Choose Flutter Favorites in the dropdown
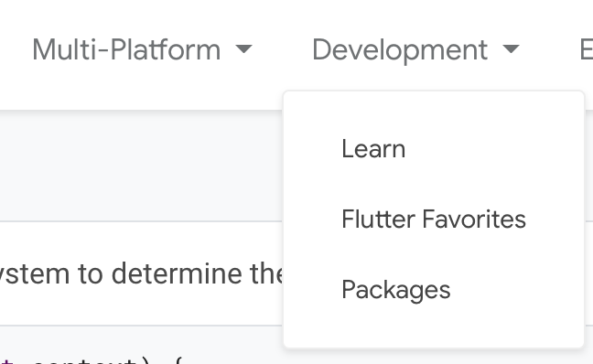Screen dimensions: 593x364 tap(434, 219)
